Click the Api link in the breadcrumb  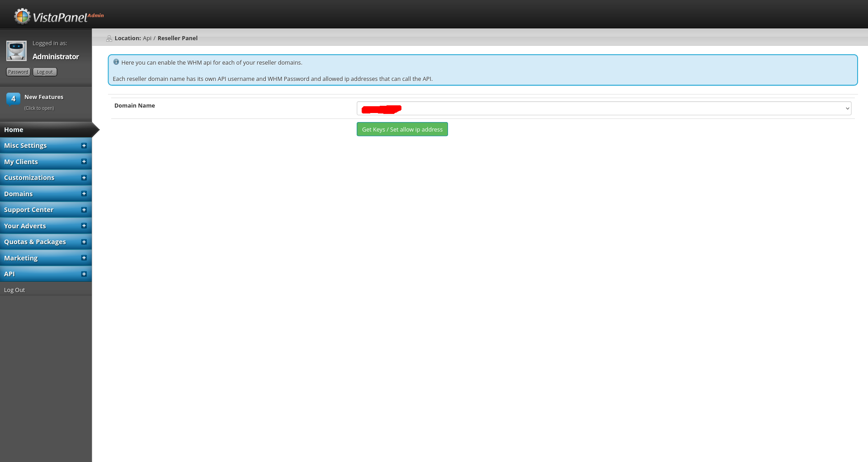click(147, 38)
